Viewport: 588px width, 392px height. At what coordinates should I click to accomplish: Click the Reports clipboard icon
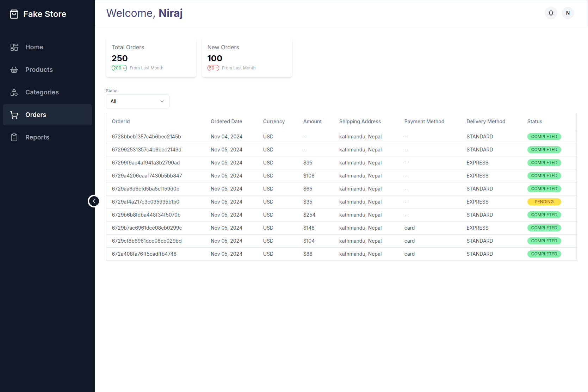coord(14,137)
